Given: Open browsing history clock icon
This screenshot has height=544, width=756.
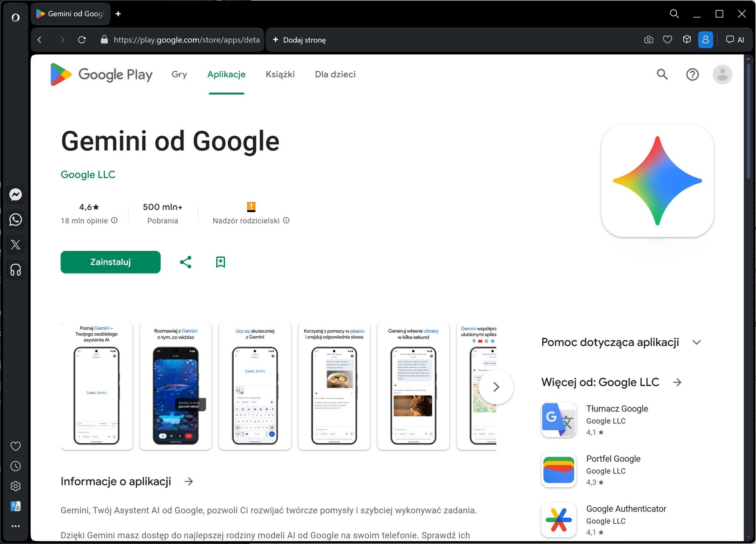Looking at the screenshot, I should pos(15,466).
